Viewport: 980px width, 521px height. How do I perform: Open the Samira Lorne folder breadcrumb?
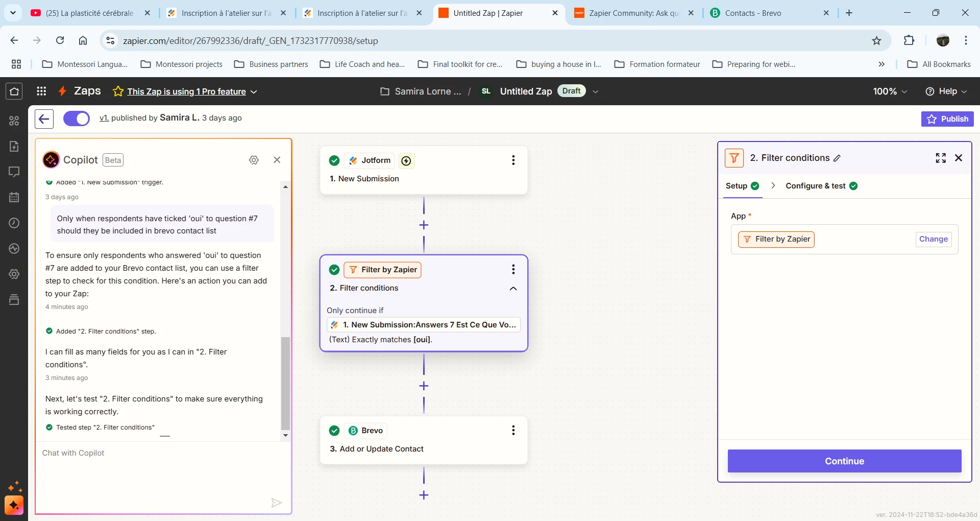coord(421,91)
